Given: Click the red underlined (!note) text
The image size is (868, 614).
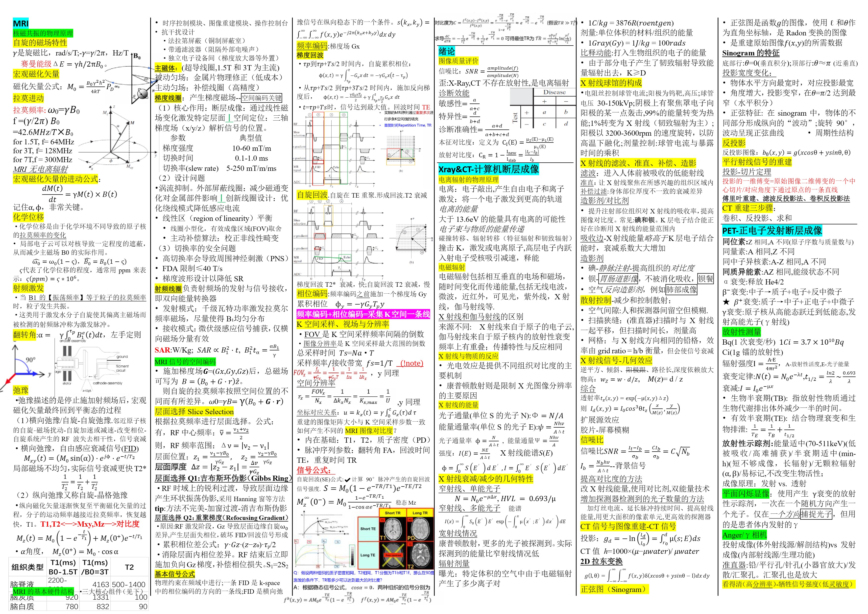Looking at the screenshot, I should tap(411, 363).
